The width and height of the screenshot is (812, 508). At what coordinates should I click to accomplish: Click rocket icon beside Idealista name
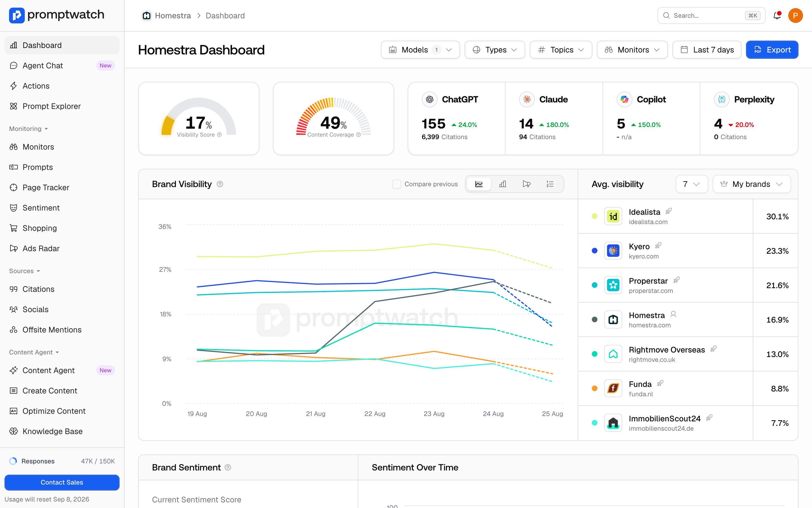tap(669, 211)
